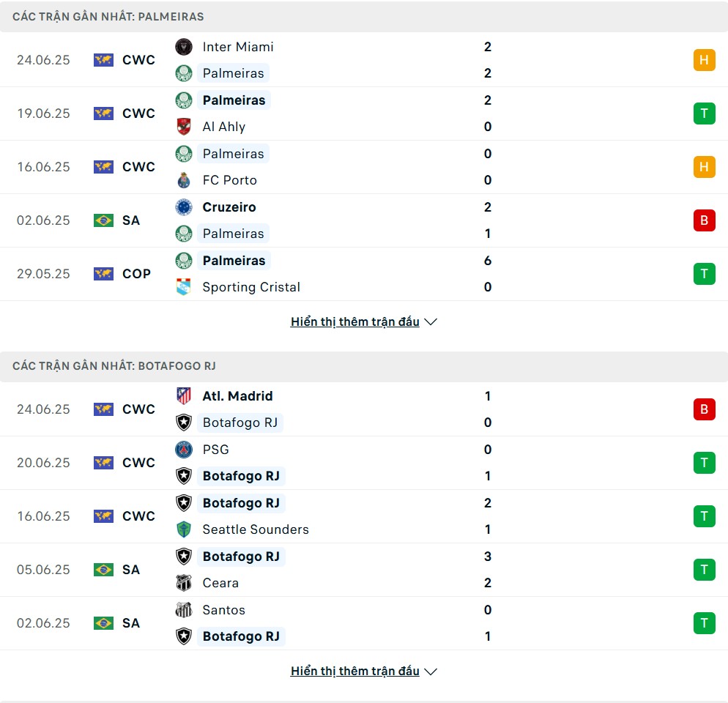Click the Atl. Madrid crest
Viewport: 728px width, 703px height.
point(184,396)
